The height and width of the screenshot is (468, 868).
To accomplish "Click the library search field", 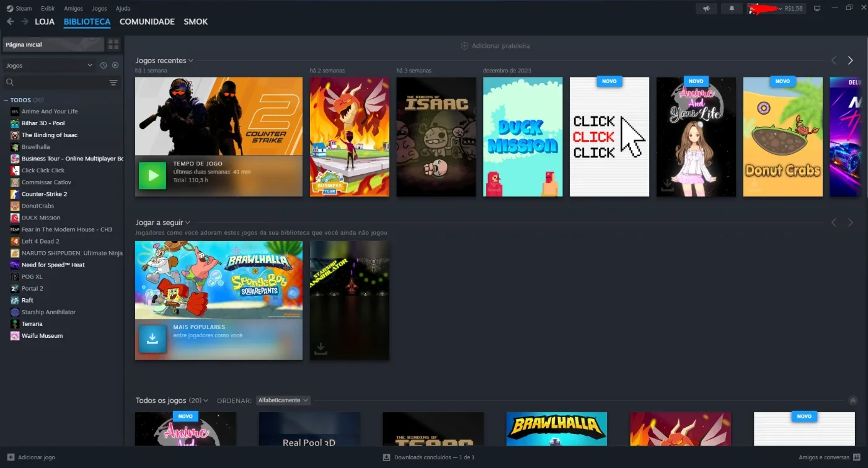I will coord(56,82).
